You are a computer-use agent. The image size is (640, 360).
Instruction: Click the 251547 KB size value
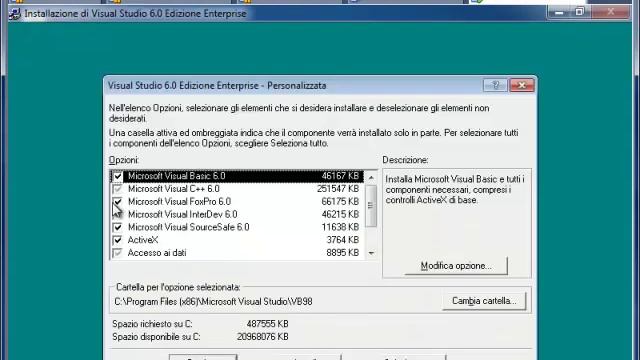(338, 189)
